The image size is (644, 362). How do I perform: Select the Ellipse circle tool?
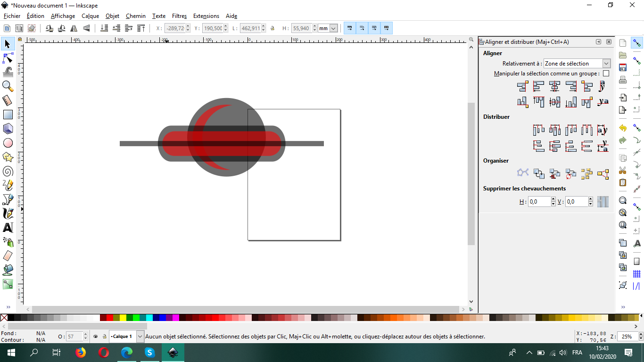pos(8,143)
